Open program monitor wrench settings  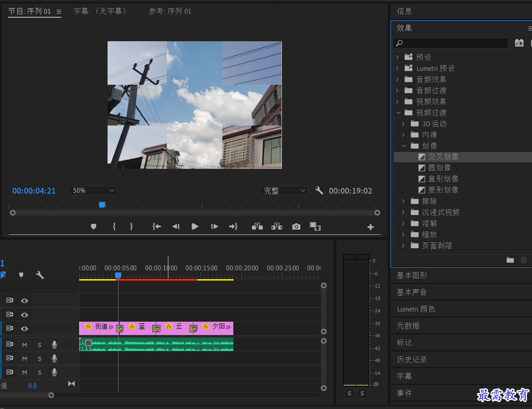tap(319, 191)
